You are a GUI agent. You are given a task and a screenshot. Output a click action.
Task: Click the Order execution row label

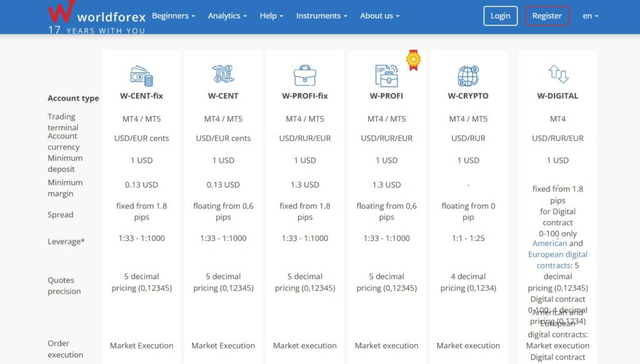[x=65, y=349]
